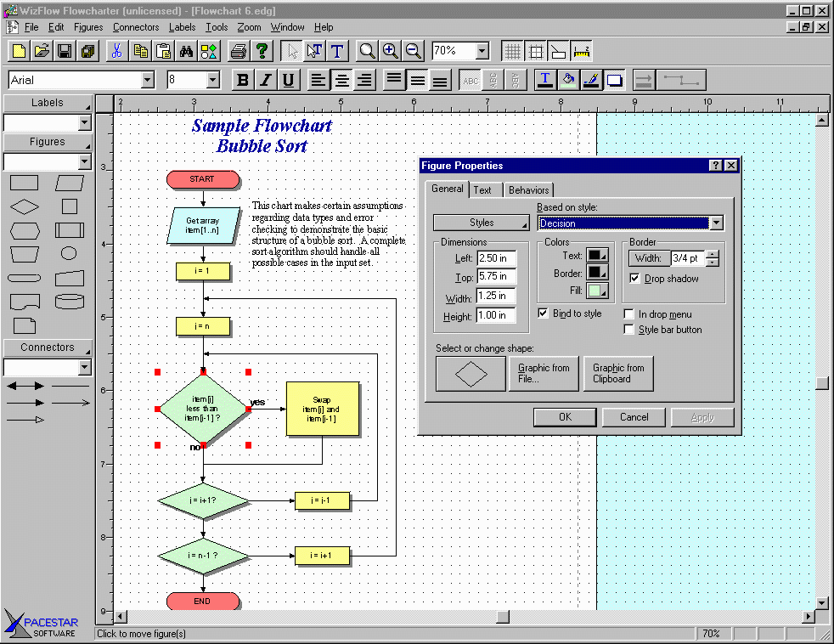Click the Top dimension field
This screenshot has height=644, width=834.
click(496, 276)
